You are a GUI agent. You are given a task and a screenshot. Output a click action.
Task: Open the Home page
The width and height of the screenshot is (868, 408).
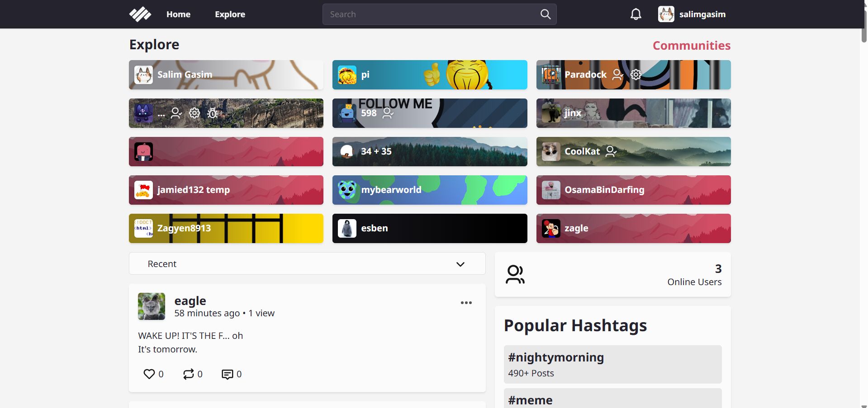click(x=178, y=14)
